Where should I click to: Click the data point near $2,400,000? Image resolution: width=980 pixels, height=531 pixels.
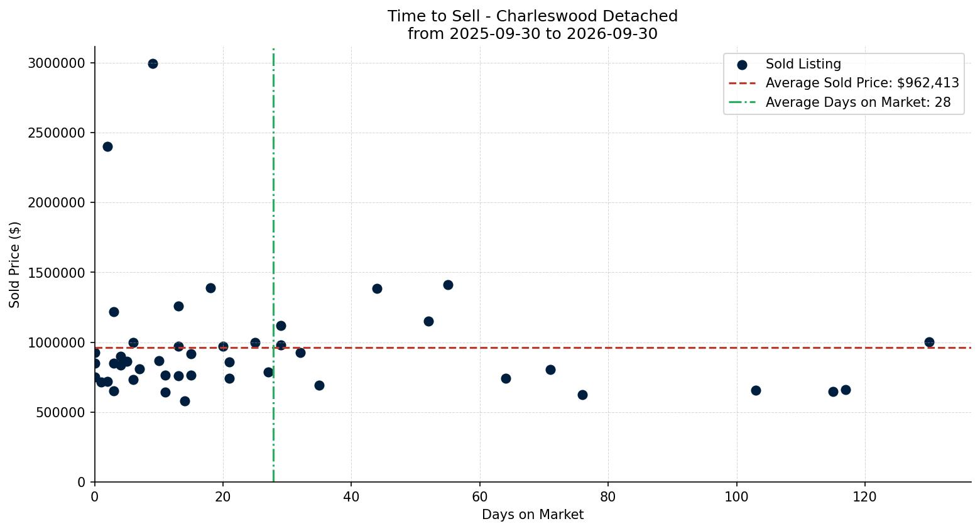click(x=107, y=146)
